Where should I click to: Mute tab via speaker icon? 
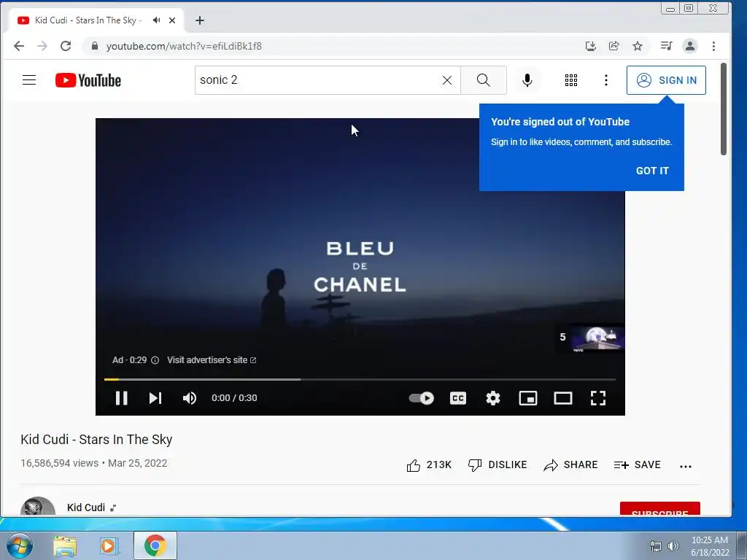tap(156, 20)
